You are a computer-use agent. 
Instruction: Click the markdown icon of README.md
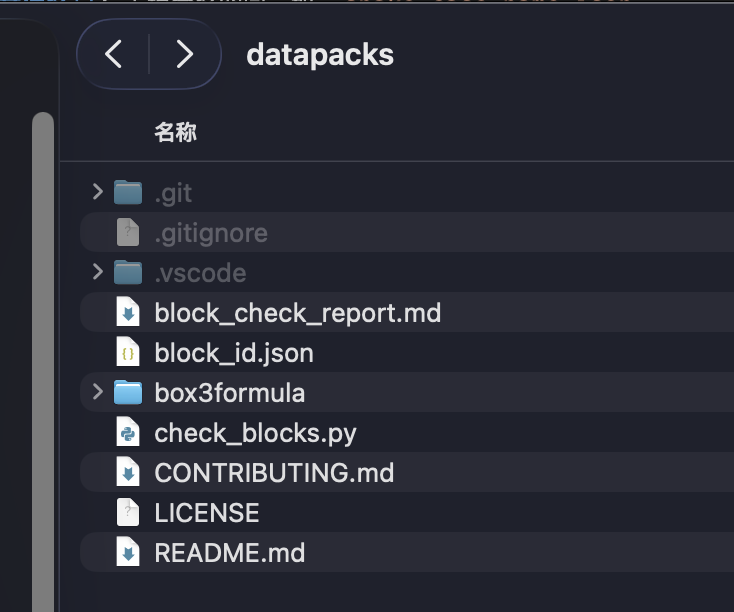pos(128,553)
